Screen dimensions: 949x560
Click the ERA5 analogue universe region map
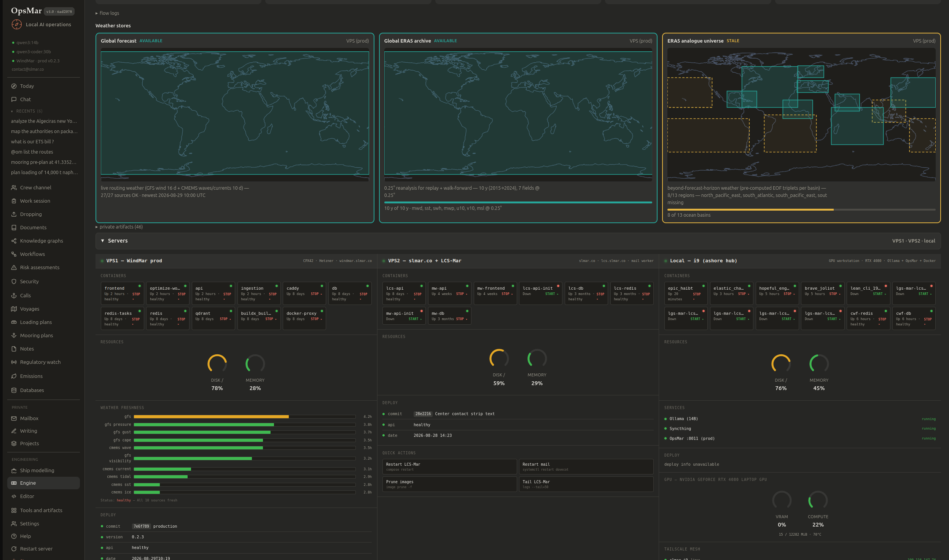coord(801,115)
